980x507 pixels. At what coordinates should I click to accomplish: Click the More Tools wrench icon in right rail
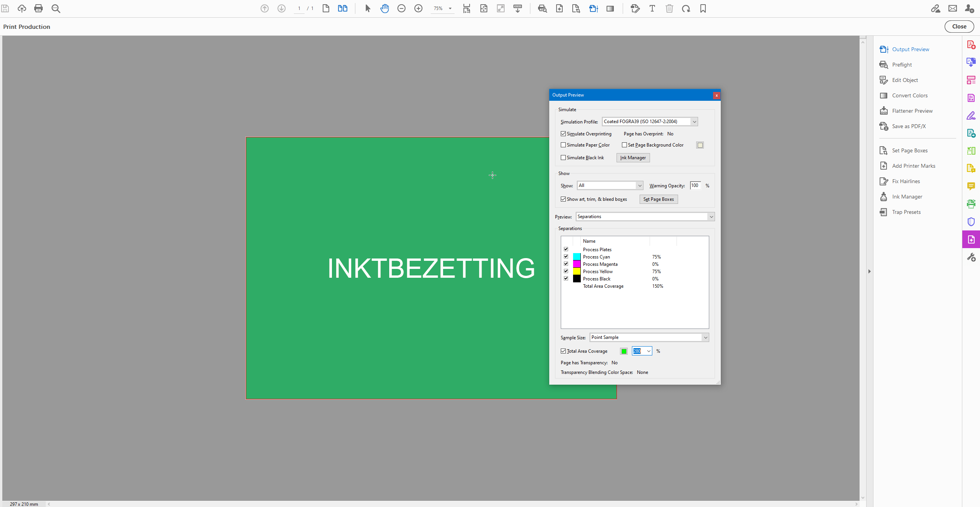click(x=971, y=257)
